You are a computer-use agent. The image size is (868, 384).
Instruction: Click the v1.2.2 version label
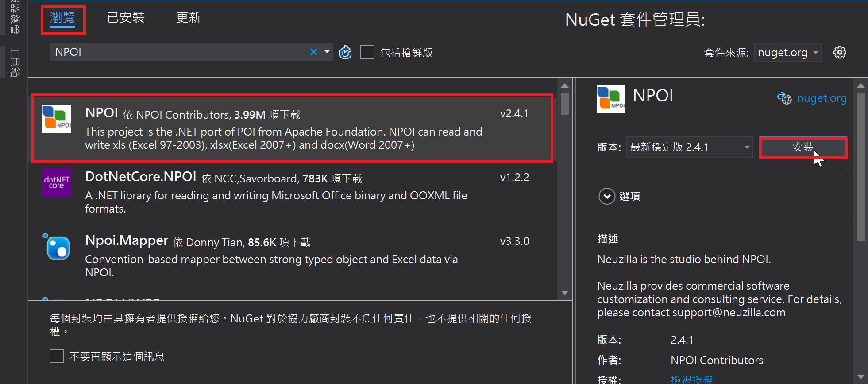514,178
